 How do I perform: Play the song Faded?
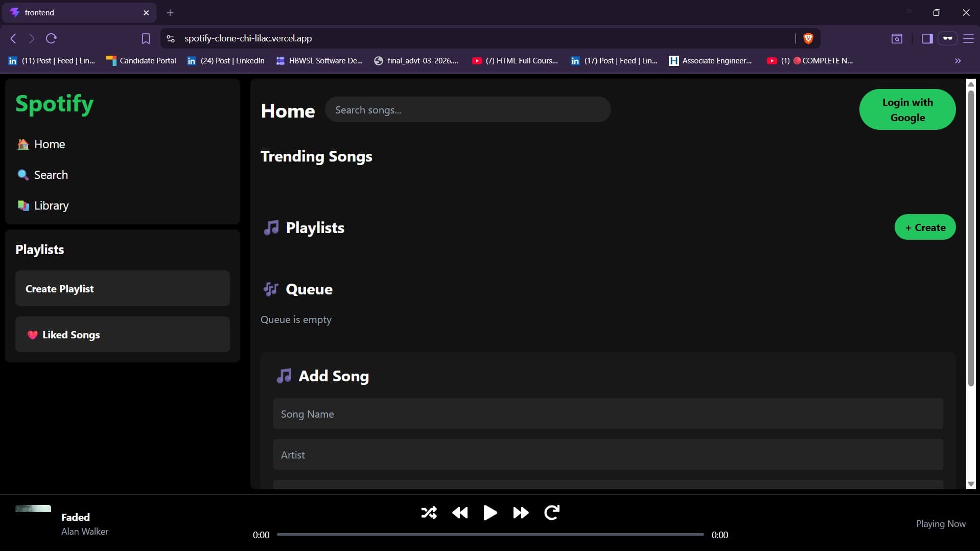[490, 512]
